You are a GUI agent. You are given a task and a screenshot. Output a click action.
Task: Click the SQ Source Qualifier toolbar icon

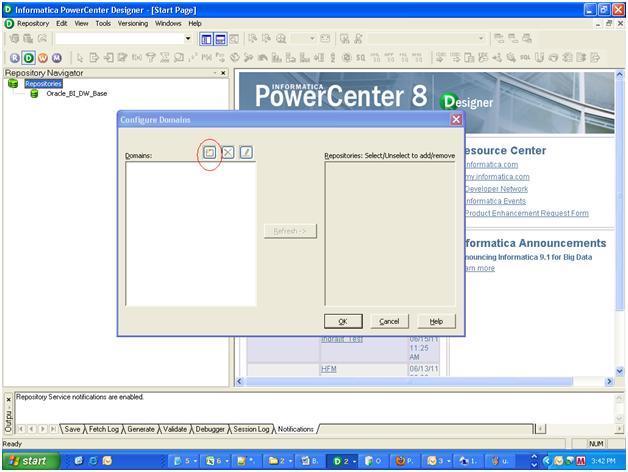tap(360, 58)
